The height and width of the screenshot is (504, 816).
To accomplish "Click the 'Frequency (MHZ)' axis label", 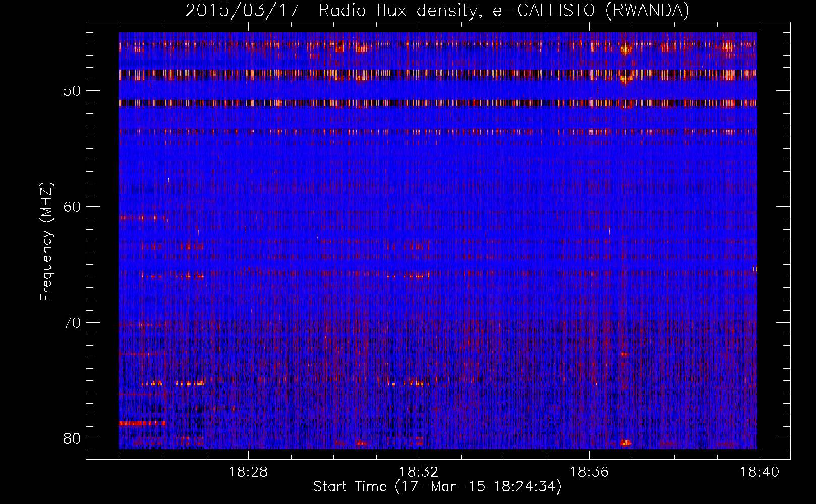I will (x=46, y=242).
